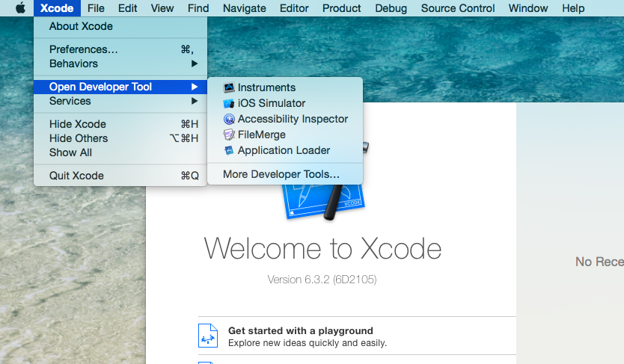Click the "Welcome to Xcode" heading

click(322, 248)
